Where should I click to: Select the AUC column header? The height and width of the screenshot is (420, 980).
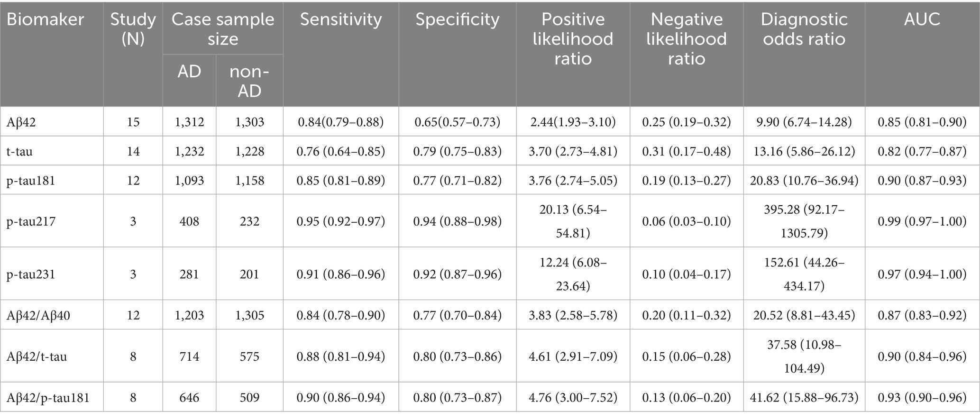[x=922, y=19]
